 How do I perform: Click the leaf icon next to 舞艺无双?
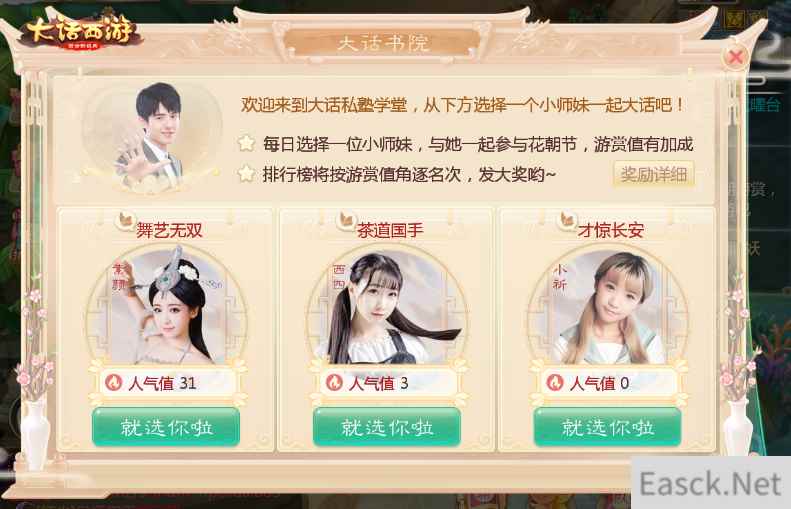click(125, 220)
